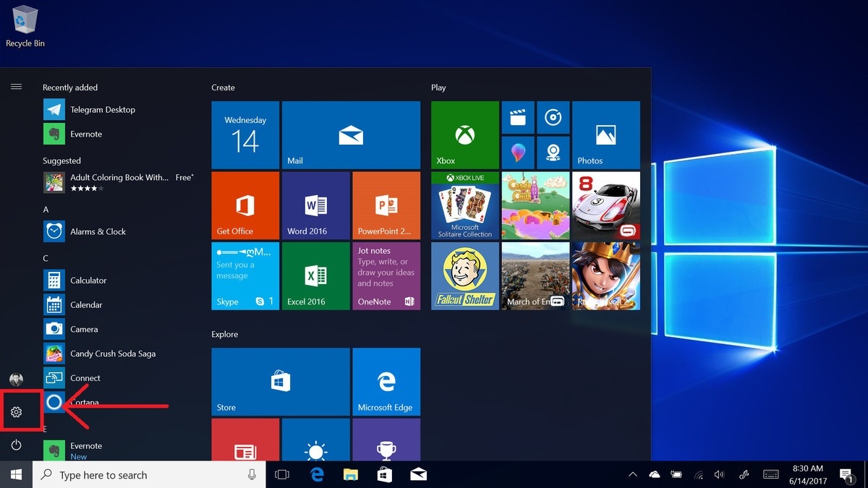Open the Groove Music tile
The image size is (868, 488).
553,117
